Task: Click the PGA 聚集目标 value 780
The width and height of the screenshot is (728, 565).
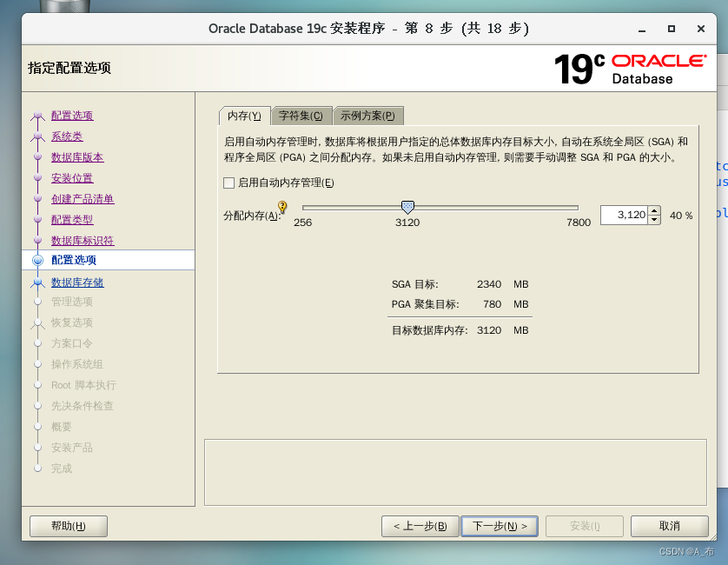Action: pos(493,304)
